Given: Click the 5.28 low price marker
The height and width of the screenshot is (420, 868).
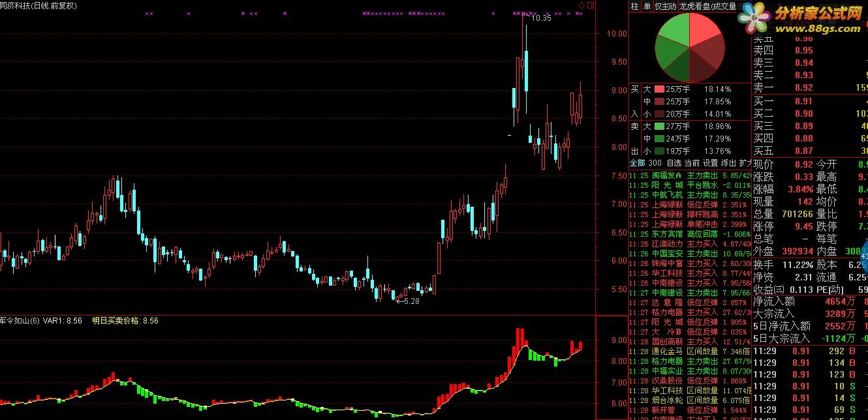Looking at the screenshot, I should [x=411, y=301].
